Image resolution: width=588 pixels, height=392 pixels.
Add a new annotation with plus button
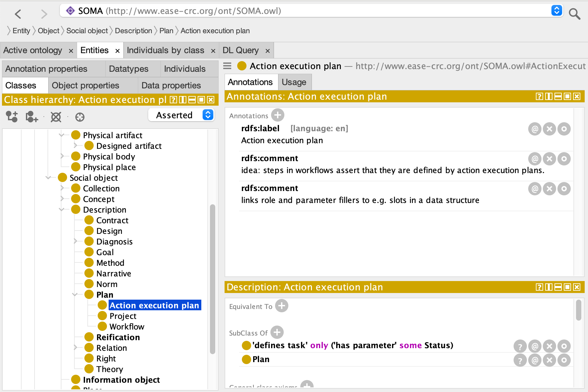278,115
